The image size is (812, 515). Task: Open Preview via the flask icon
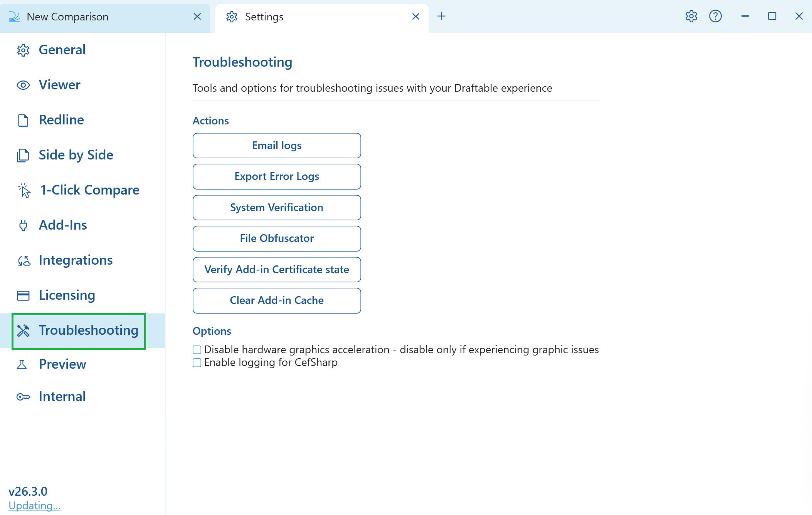click(23, 364)
